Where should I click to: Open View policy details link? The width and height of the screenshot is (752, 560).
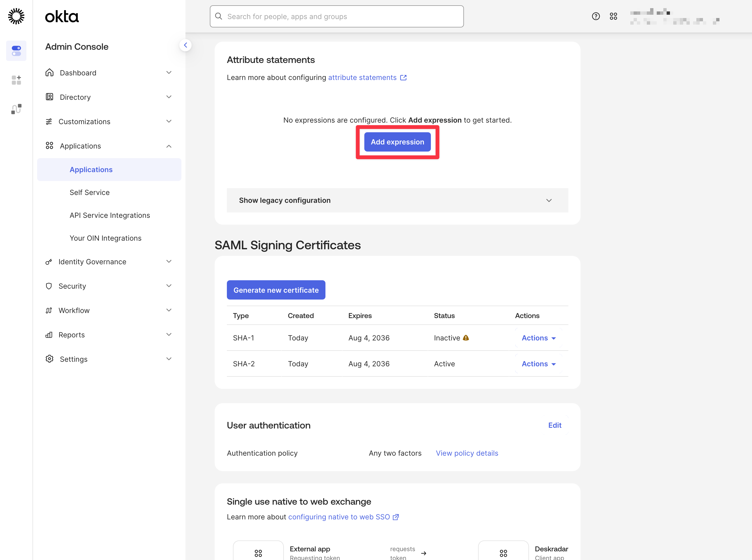pos(467,453)
